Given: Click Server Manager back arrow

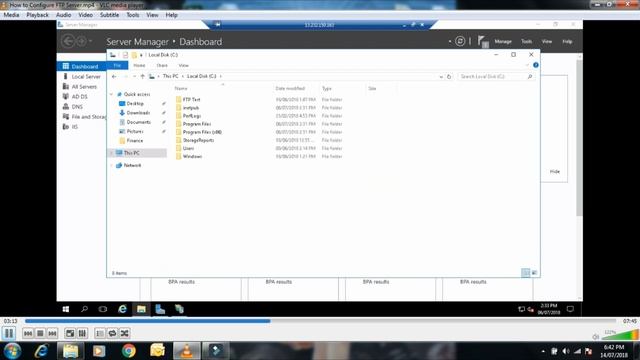Looking at the screenshot, I should tap(68, 41).
